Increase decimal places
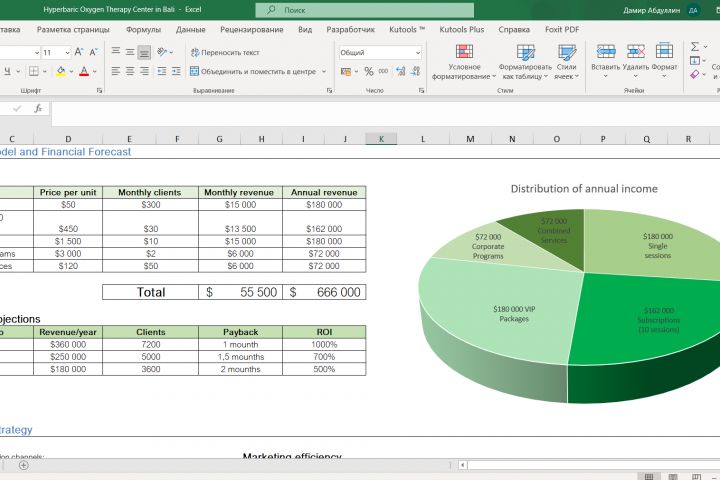The width and height of the screenshot is (720, 480). point(400,71)
